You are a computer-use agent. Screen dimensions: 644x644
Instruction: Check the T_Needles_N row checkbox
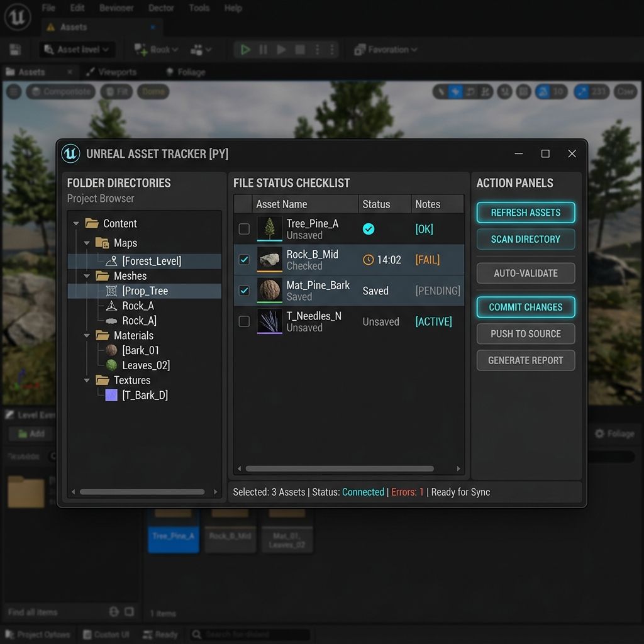(244, 321)
